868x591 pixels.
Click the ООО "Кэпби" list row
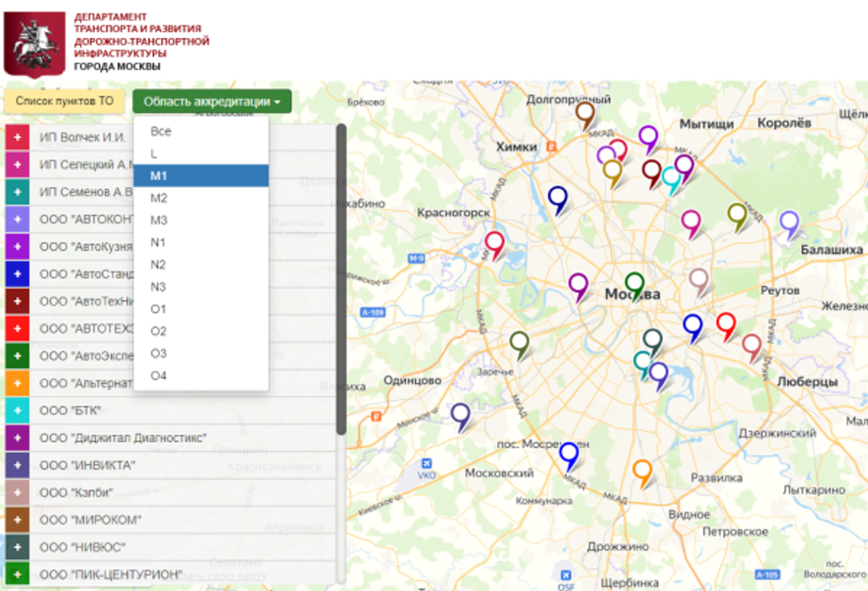(171, 493)
